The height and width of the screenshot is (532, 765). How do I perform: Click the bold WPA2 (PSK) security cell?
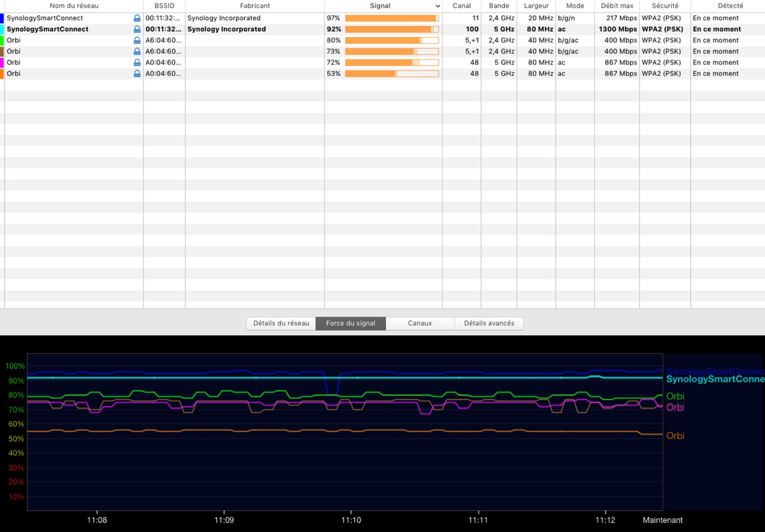point(662,29)
